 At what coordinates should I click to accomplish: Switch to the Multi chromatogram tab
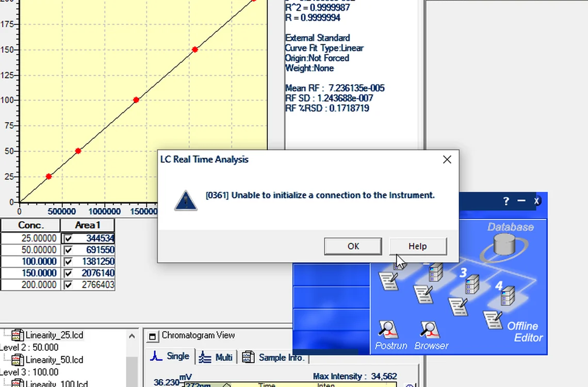click(216, 357)
